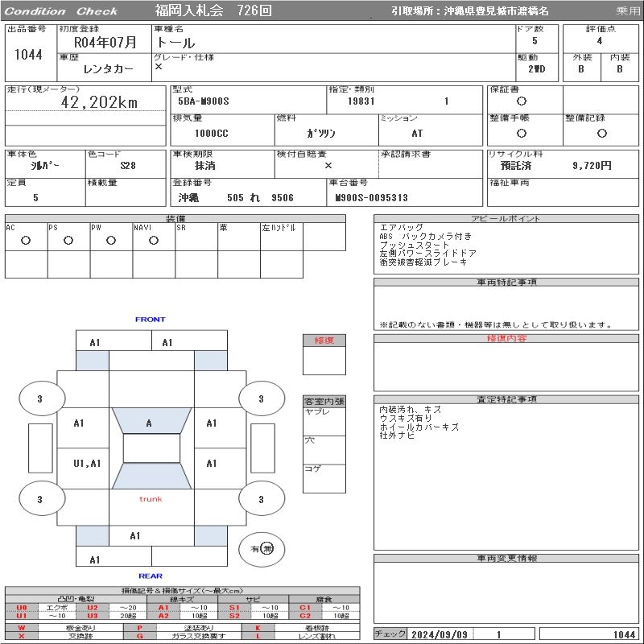Click inspector note '社外ナビ'
The width and height of the screenshot is (644, 644).
tap(397, 436)
